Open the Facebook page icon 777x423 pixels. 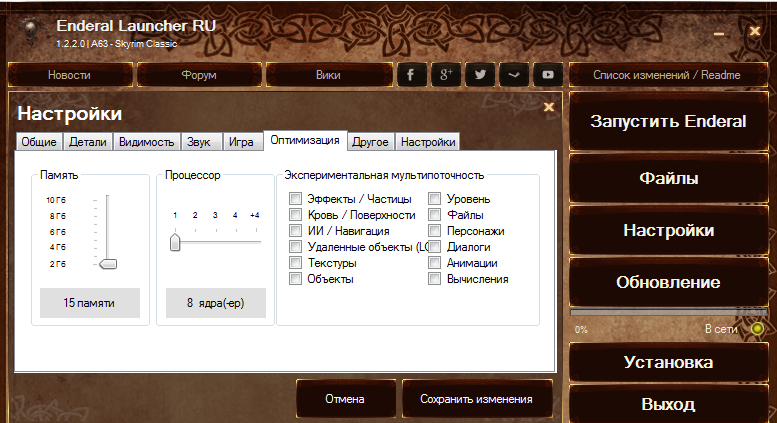click(411, 75)
